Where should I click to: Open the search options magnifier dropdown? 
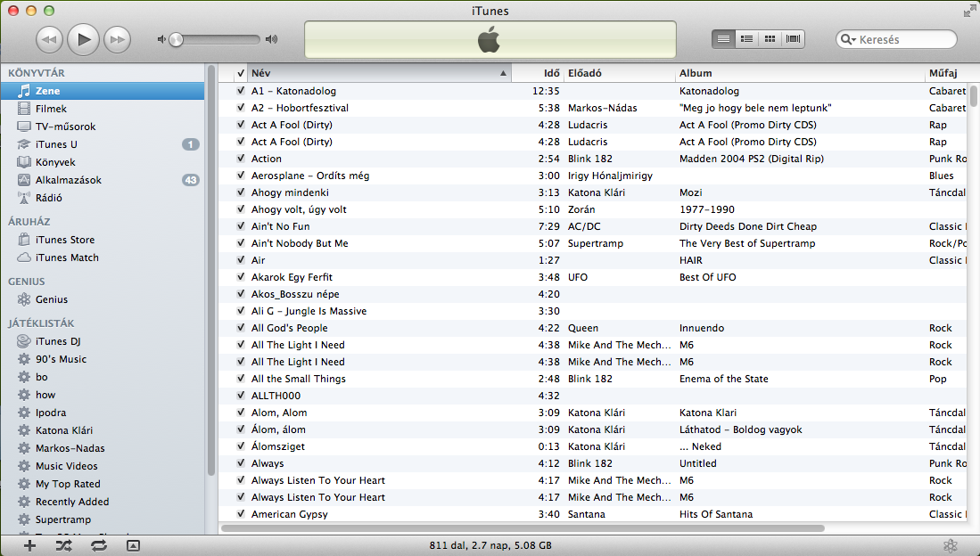tap(848, 39)
